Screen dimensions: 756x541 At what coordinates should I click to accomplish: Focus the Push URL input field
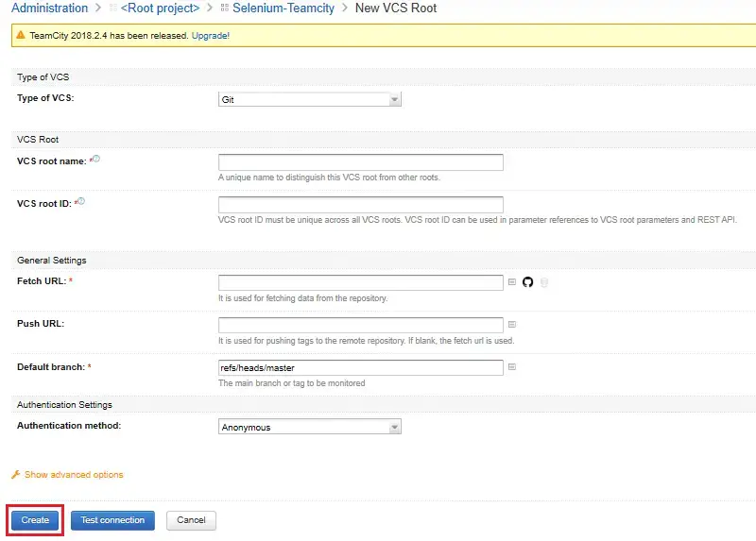pyautogui.click(x=361, y=325)
